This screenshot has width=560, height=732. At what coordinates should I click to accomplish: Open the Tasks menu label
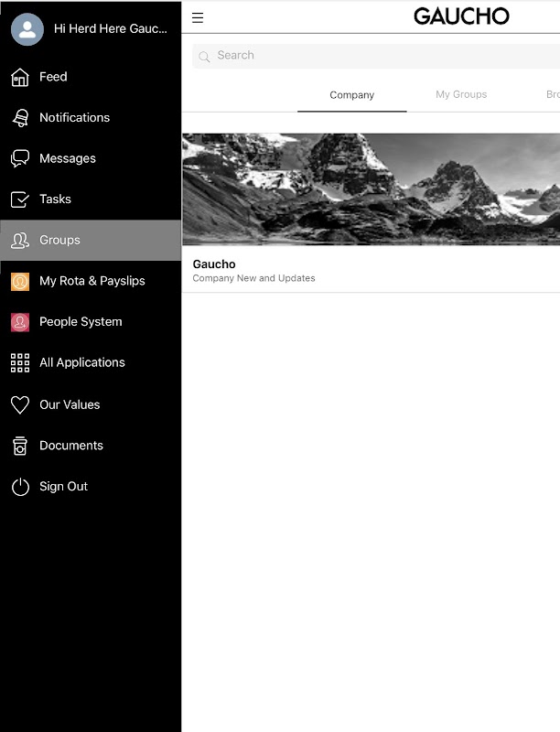(55, 199)
